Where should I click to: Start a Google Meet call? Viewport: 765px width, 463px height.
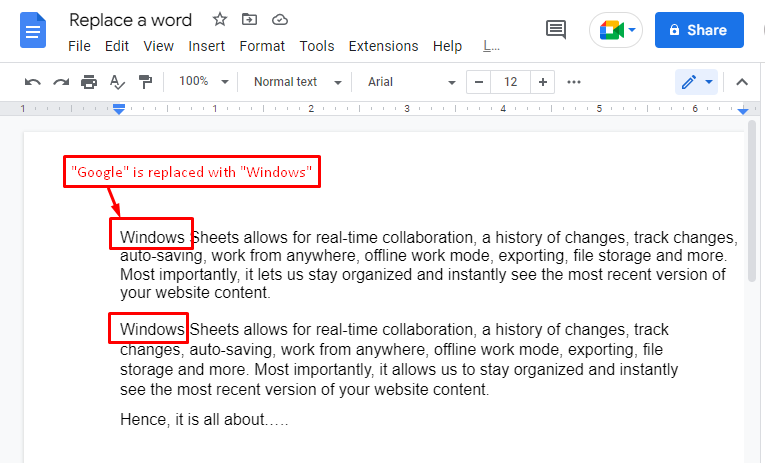coord(611,30)
